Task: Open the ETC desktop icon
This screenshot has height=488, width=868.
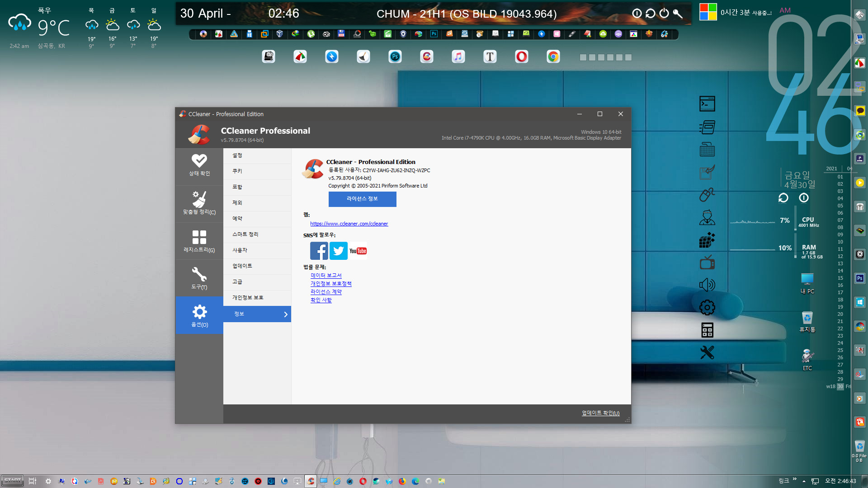Action: (x=807, y=360)
